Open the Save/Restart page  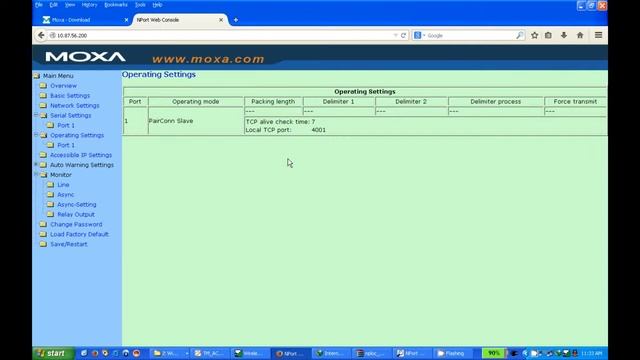point(69,244)
